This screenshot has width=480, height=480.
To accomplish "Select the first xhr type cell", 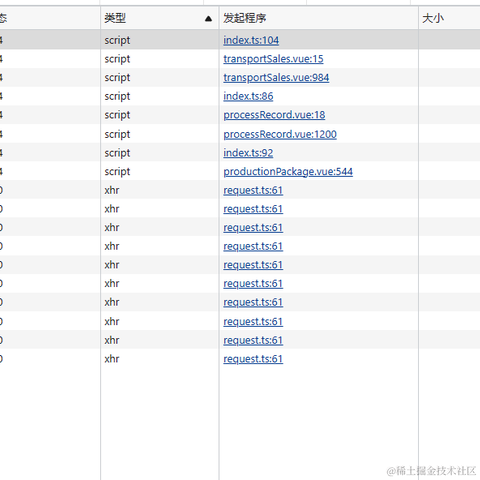I will [x=160, y=190].
